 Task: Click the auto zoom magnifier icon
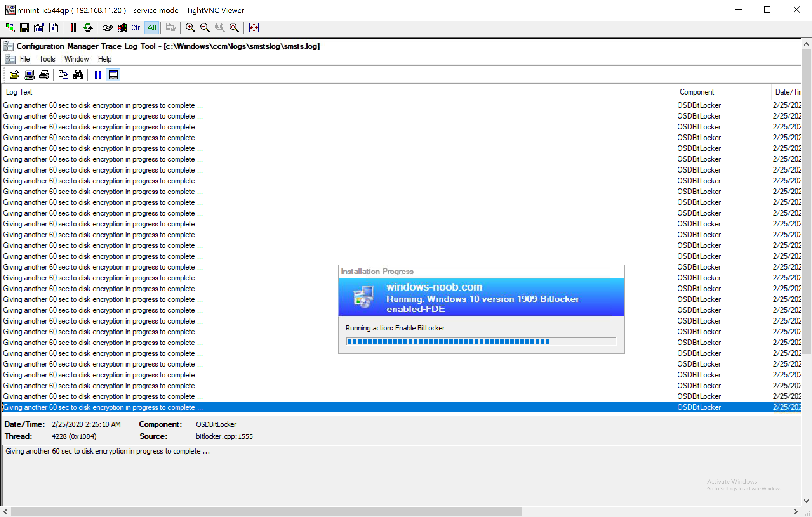click(234, 28)
